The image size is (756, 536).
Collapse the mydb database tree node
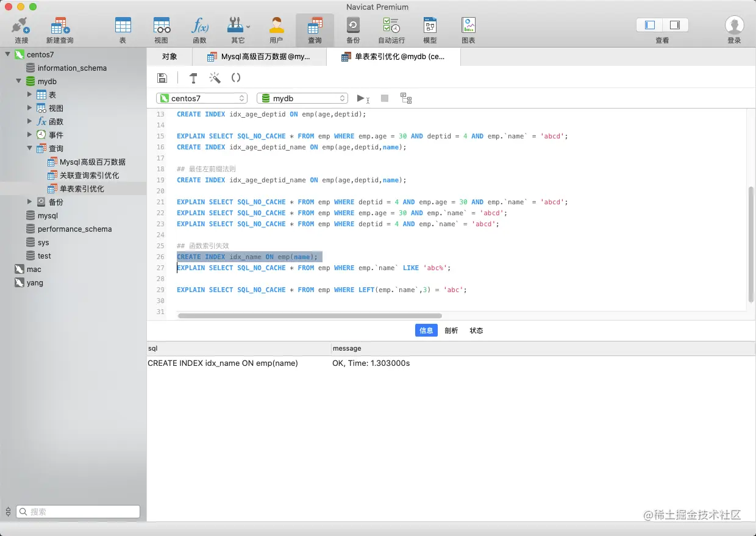click(x=19, y=81)
